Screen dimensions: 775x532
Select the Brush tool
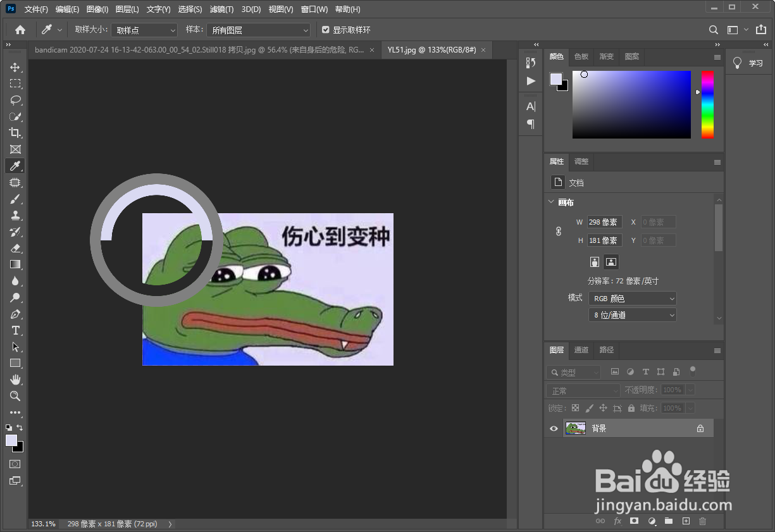[15, 199]
